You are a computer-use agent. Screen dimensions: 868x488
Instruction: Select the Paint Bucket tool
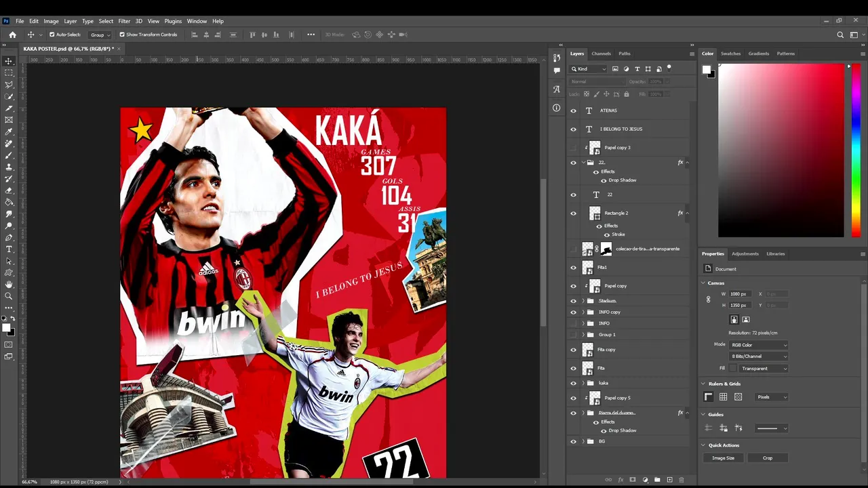(x=9, y=202)
